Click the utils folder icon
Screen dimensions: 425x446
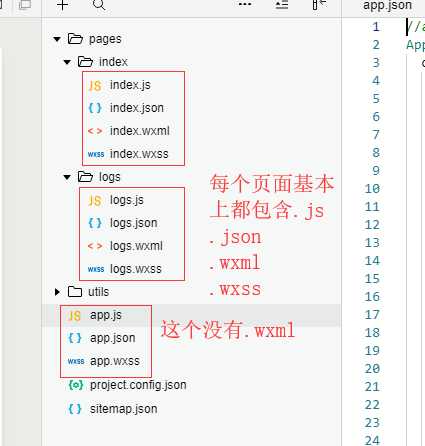pyautogui.click(x=75, y=292)
